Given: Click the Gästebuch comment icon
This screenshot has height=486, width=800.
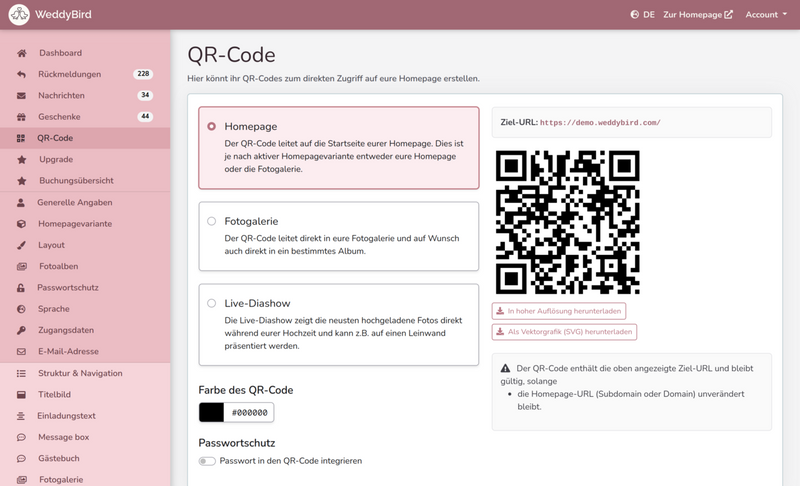Looking at the screenshot, I should pos(21,458).
